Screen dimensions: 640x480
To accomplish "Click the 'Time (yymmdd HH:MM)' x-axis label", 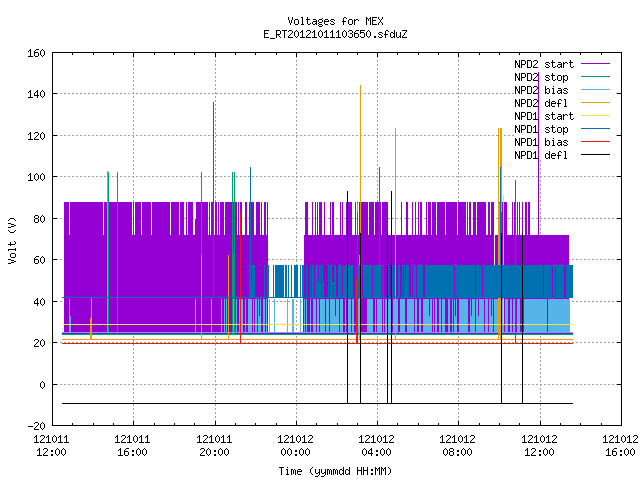I will point(335,471).
